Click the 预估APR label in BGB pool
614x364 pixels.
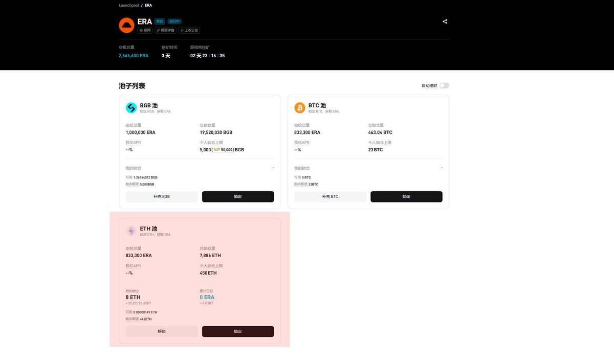pos(133,143)
